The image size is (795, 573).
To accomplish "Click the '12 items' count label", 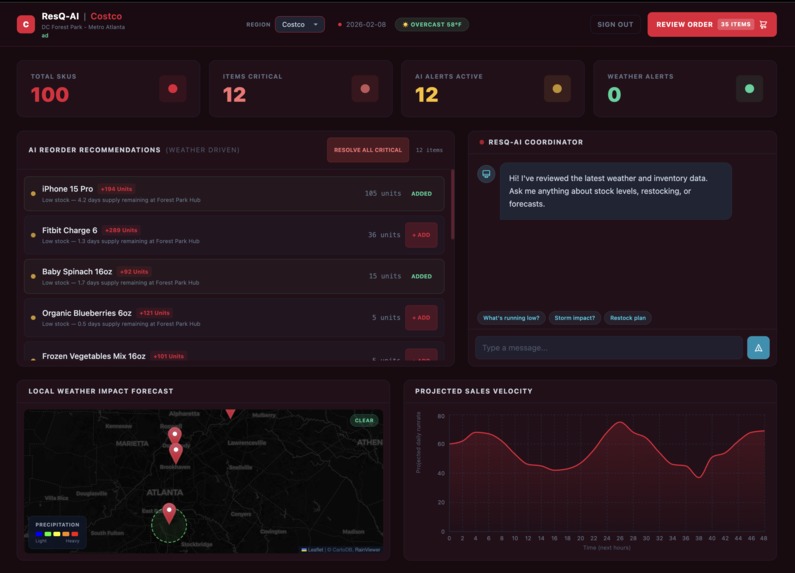I will (x=429, y=150).
